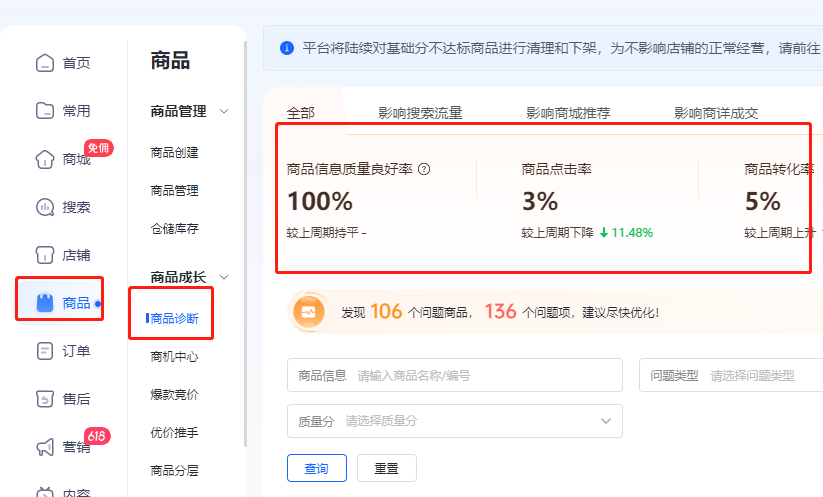Click the 营销 megaphone icon
Viewport: 823px width, 497px height.
coord(45,447)
